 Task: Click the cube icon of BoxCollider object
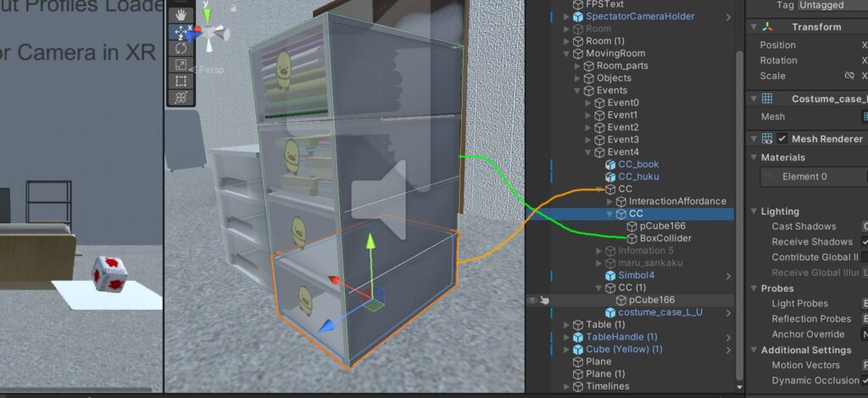pos(632,238)
